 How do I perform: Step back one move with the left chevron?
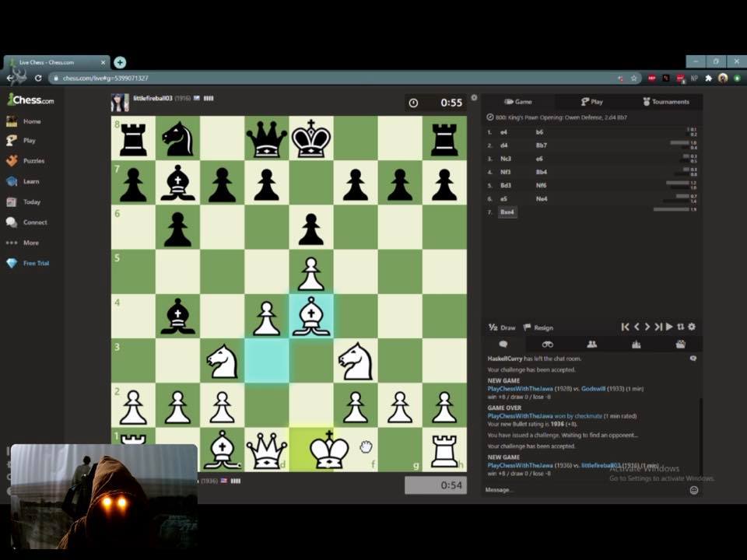[637, 327]
